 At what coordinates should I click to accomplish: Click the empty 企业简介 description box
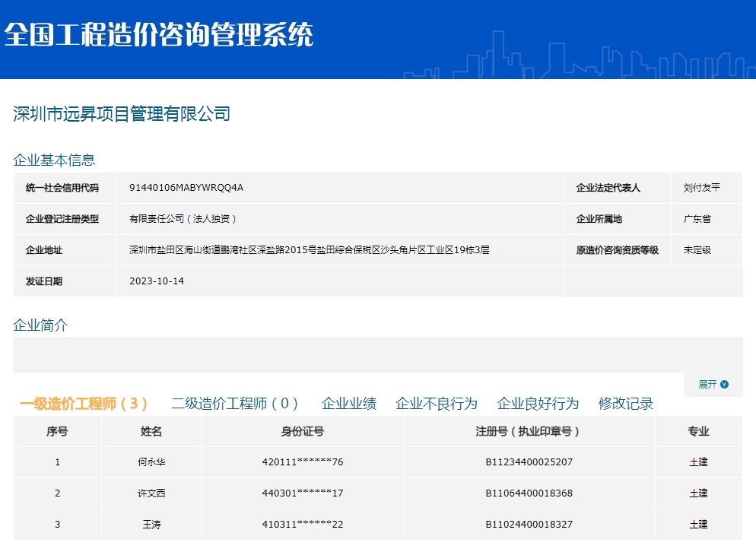click(x=378, y=354)
